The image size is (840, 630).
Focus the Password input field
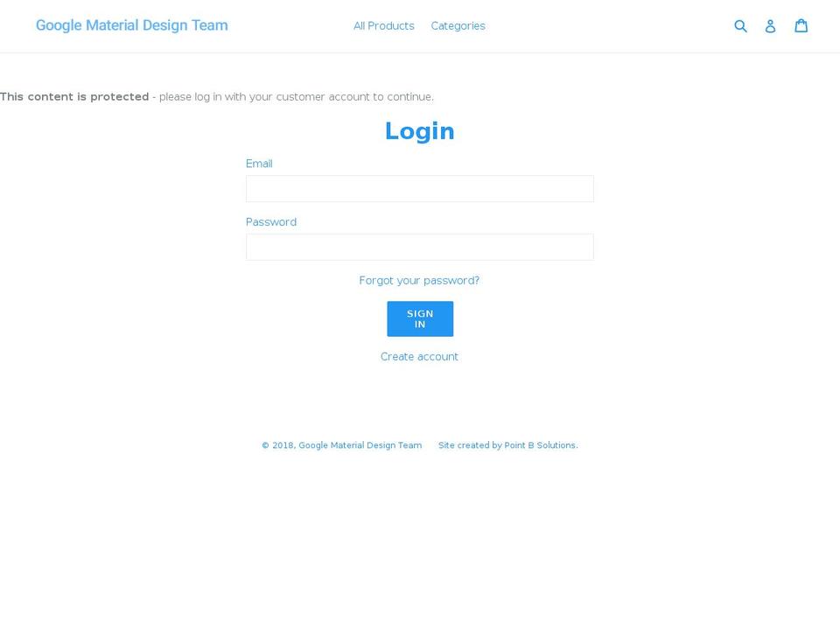pos(419,247)
